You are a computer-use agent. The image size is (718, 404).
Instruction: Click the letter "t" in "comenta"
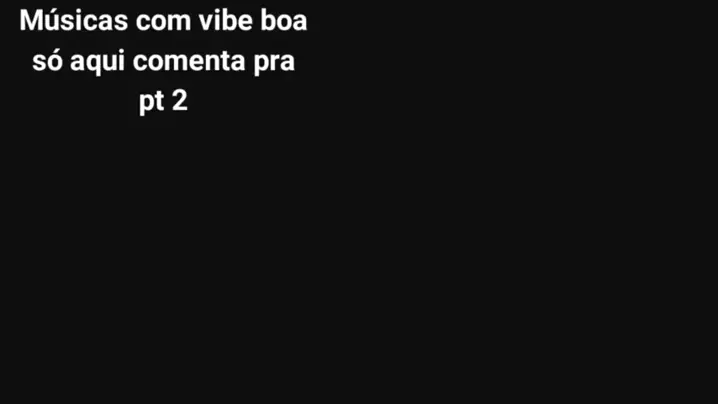tap(226, 62)
